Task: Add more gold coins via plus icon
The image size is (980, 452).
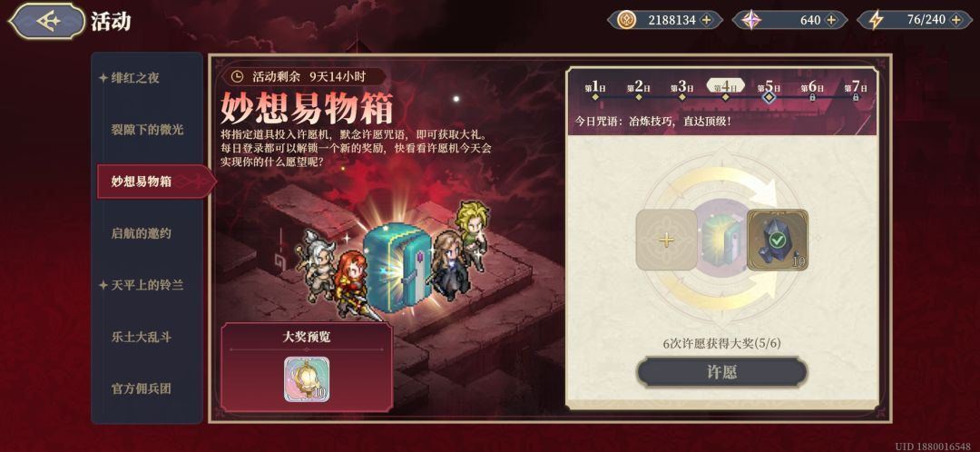Action: point(706,20)
